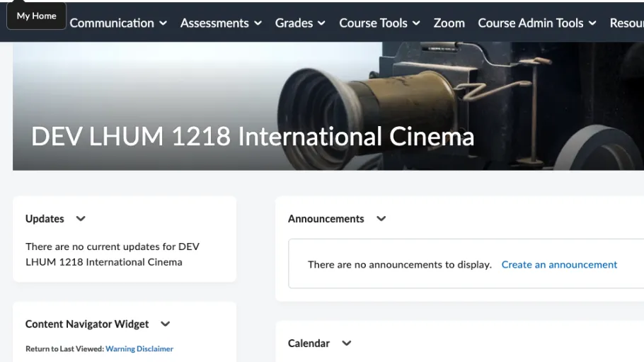The width and height of the screenshot is (644, 362).
Task: Expand the Course Tools menu
Action: pyautogui.click(x=379, y=23)
